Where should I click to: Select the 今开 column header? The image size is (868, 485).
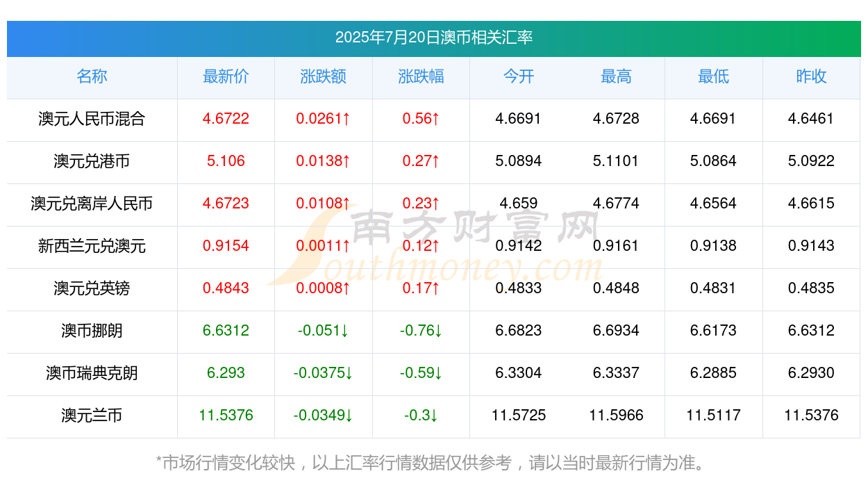(x=519, y=76)
